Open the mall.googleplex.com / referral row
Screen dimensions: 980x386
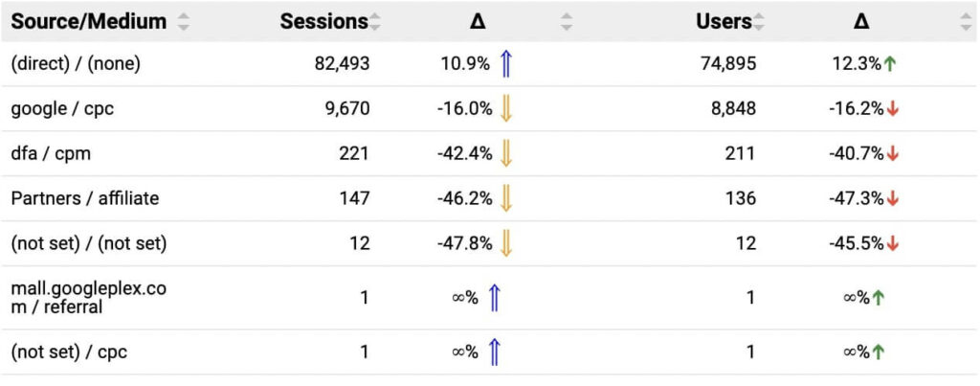click(88, 298)
